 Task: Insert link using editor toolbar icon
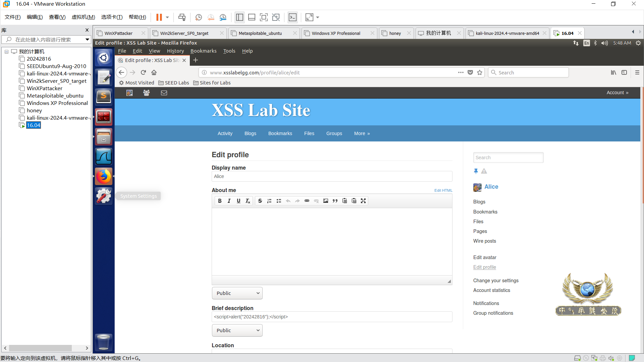pos(307,201)
